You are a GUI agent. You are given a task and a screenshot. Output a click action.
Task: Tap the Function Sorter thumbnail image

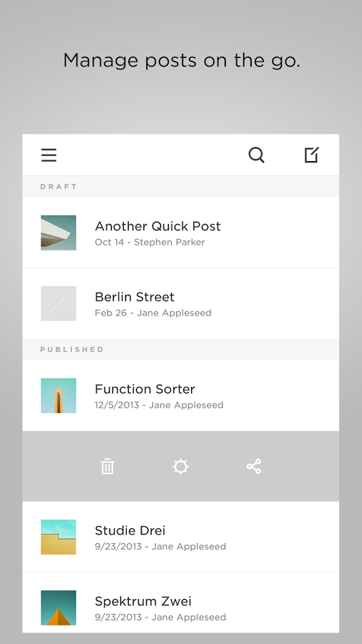coord(58,396)
